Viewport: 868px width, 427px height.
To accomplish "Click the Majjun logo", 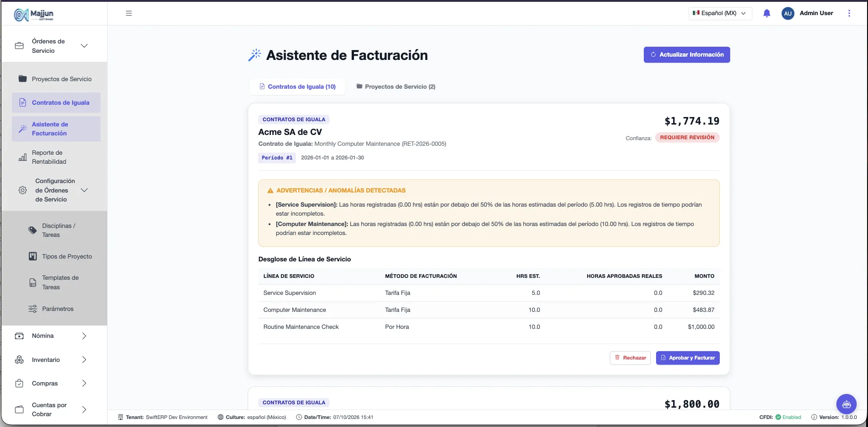I will (34, 15).
